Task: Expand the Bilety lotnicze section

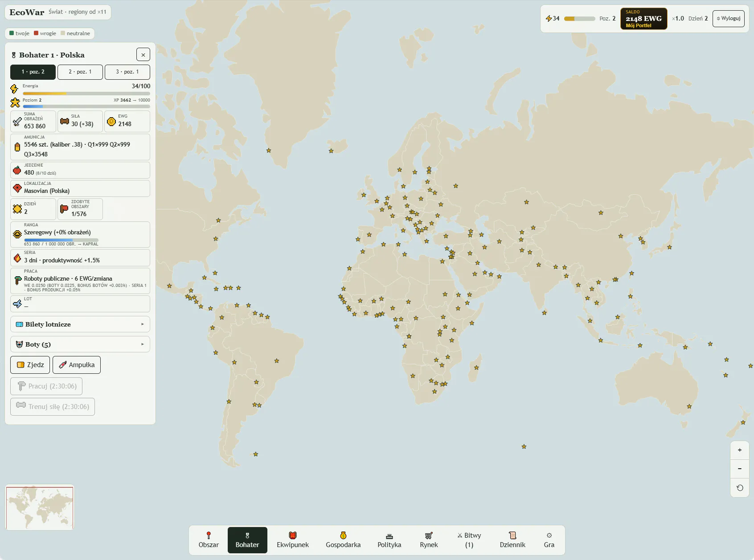Action: (x=80, y=324)
